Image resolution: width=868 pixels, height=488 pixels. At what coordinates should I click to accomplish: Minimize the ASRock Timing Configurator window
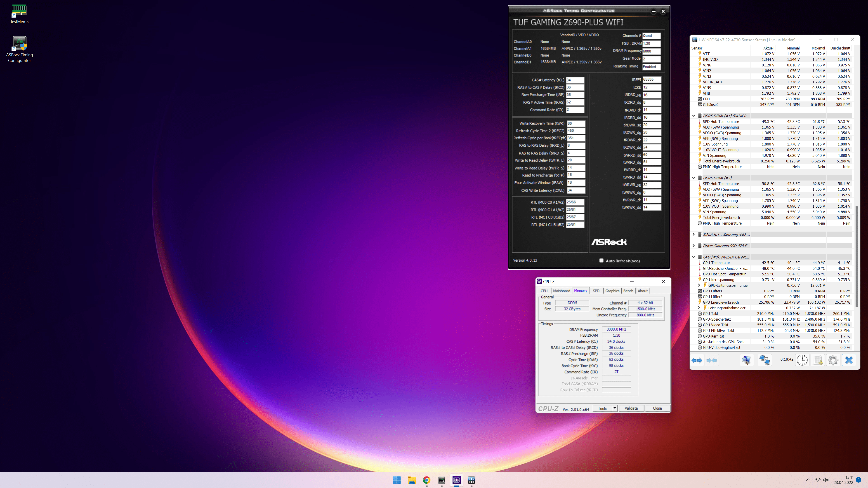coord(653,12)
